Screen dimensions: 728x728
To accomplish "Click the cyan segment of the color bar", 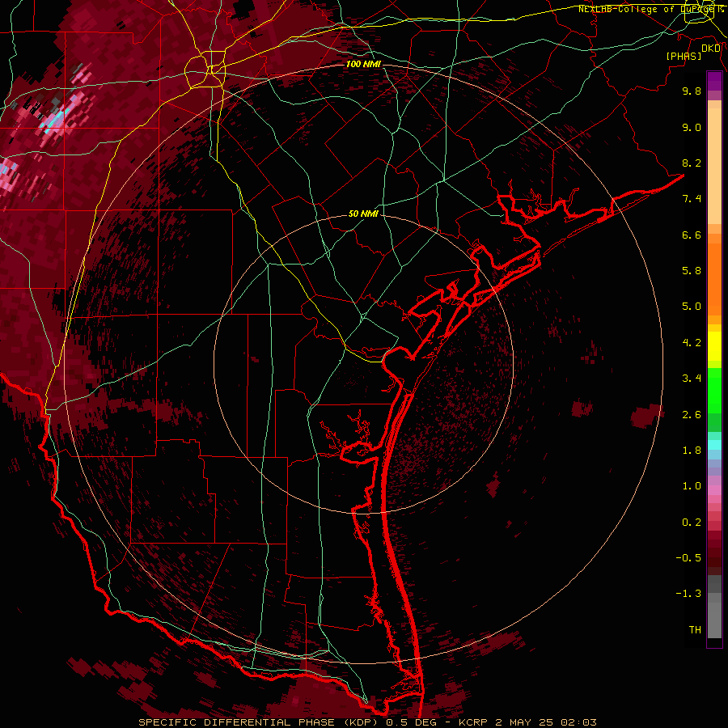I will point(714,445).
